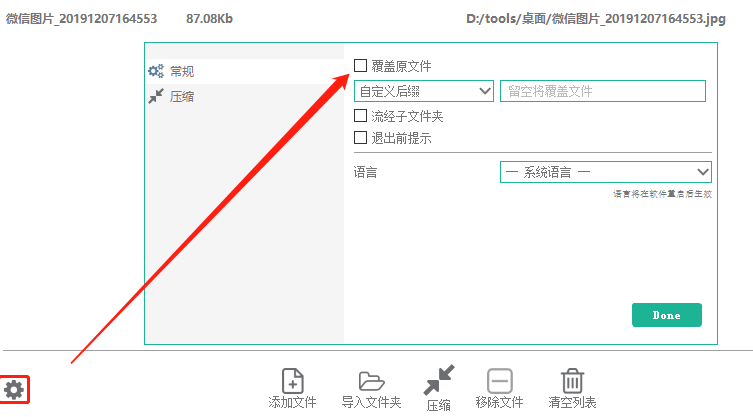Screen dimensions: 753x417
Task: Click the 添加文件 add file icon
Action: click(292, 381)
